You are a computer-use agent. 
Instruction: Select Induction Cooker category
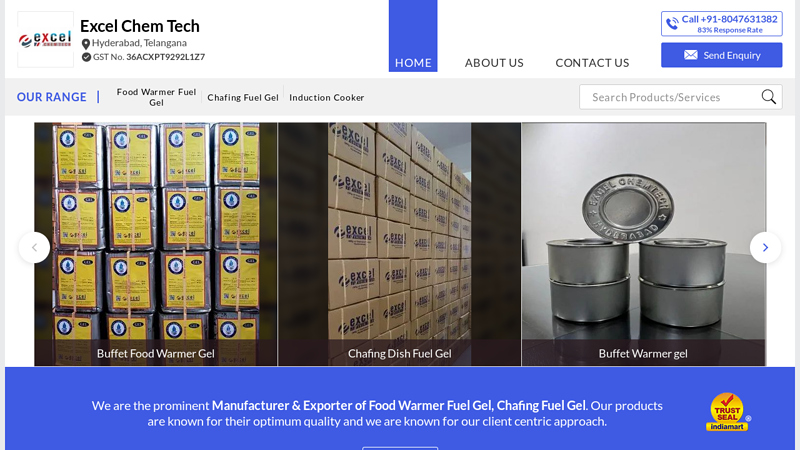coord(327,97)
